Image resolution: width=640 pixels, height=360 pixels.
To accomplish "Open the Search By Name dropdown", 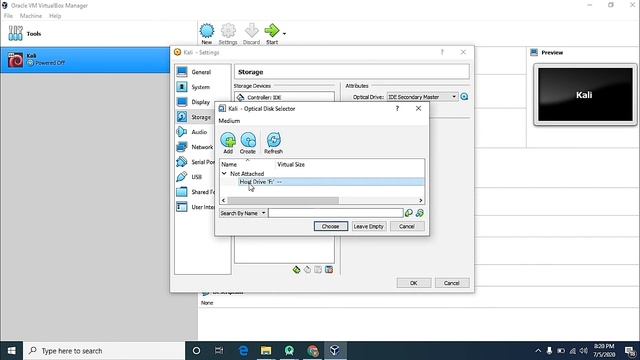I will pyautogui.click(x=243, y=213).
